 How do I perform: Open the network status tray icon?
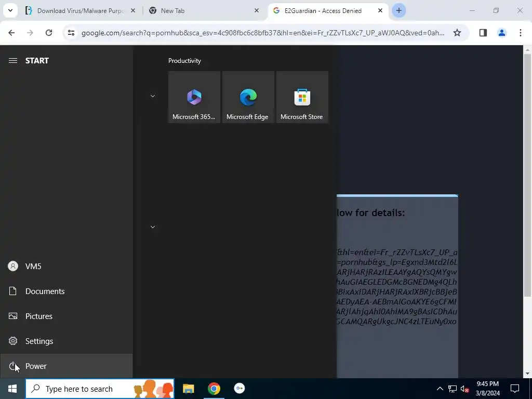tap(453, 389)
